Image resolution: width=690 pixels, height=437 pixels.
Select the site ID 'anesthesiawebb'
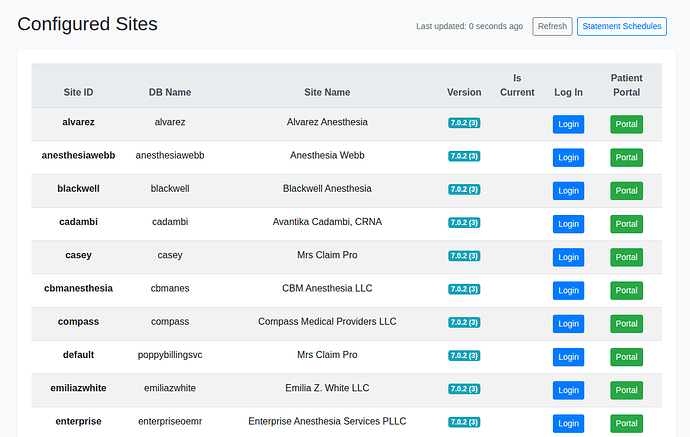coord(78,155)
